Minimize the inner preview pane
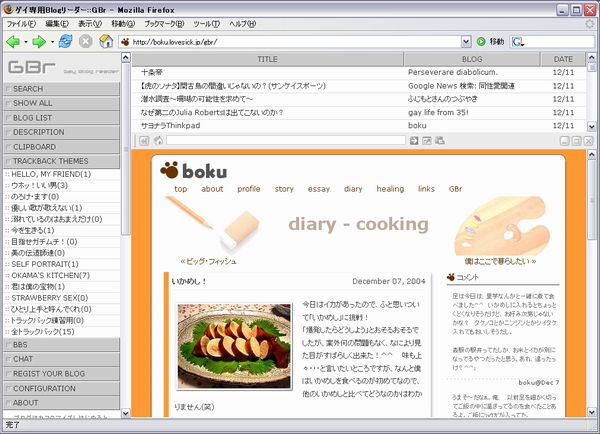Viewport: 600px width, 434px height. pyautogui.click(x=564, y=141)
